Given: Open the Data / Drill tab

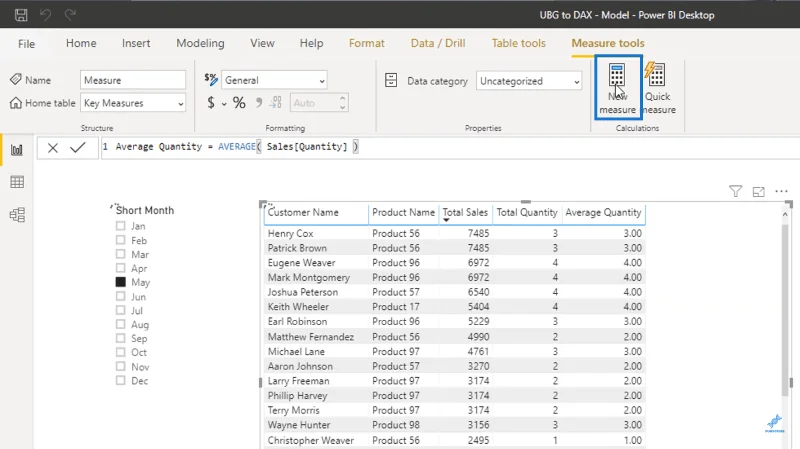Looking at the screenshot, I should pos(438,43).
